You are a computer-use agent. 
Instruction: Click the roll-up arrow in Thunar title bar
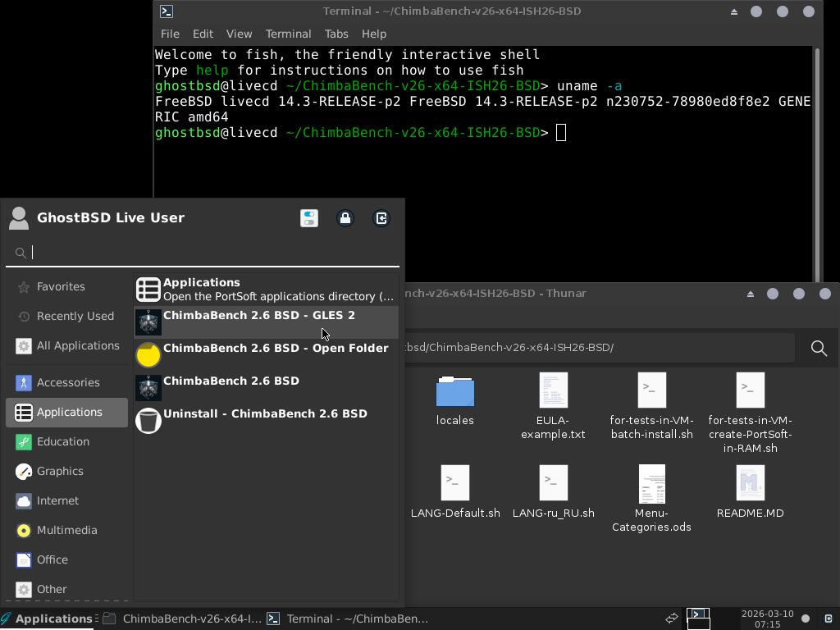pyautogui.click(x=751, y=294)
